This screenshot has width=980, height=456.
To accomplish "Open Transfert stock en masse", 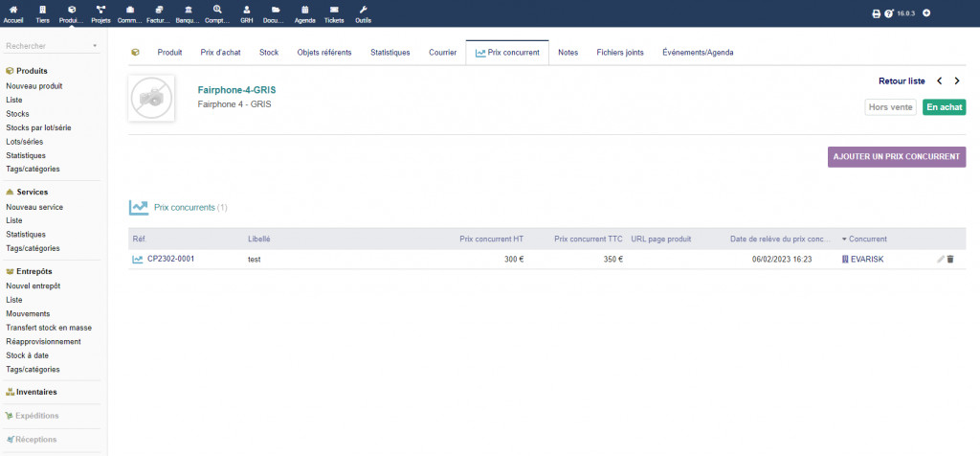I will click(x=49, y=327).
